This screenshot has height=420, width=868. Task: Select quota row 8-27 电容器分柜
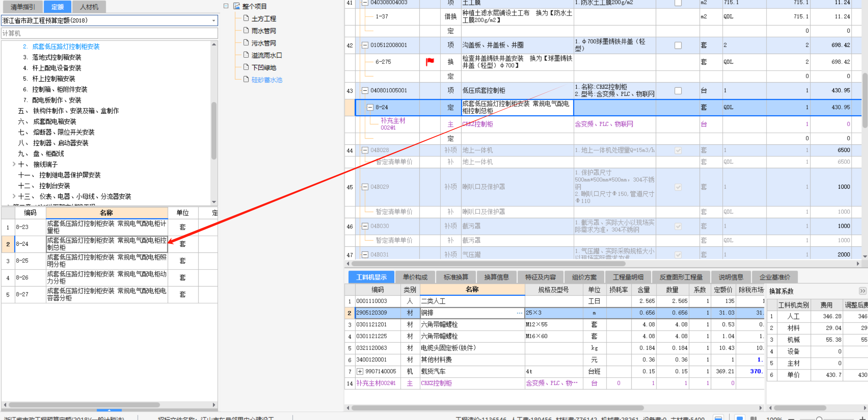coord(109,294)
